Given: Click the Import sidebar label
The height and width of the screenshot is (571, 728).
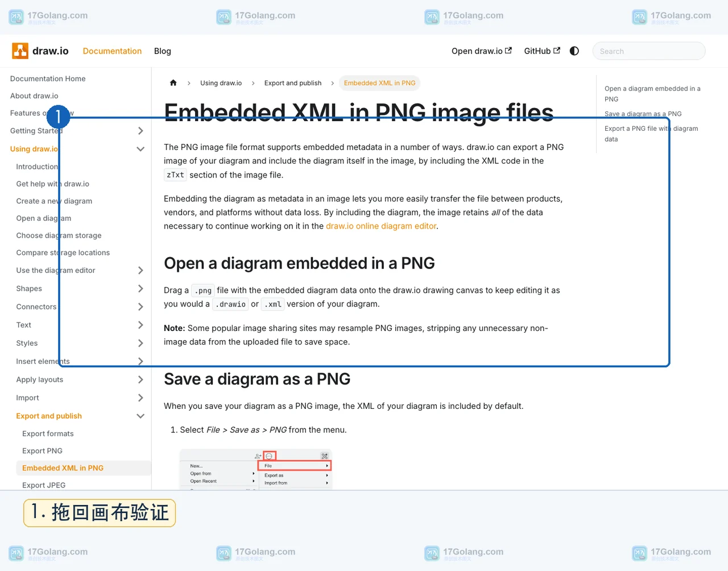Looking at the screenshot, I should point(27,398).
